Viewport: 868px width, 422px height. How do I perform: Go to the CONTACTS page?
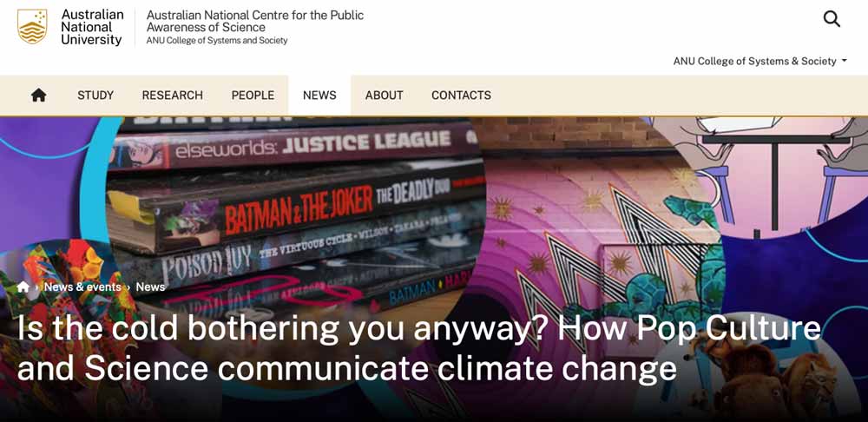tap(461, 96)
